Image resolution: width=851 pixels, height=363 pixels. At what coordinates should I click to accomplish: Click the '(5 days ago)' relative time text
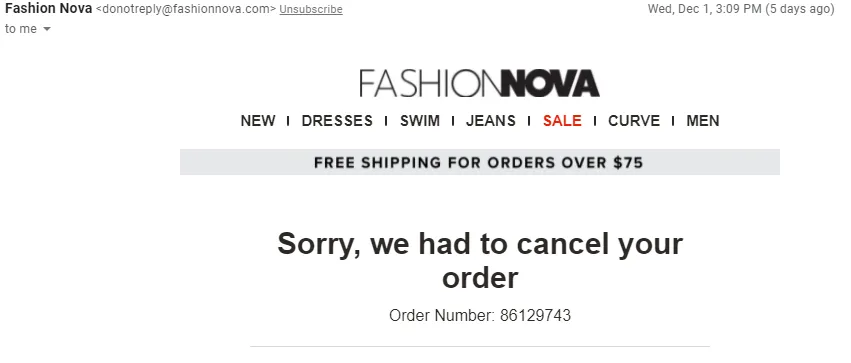(799, 9)
